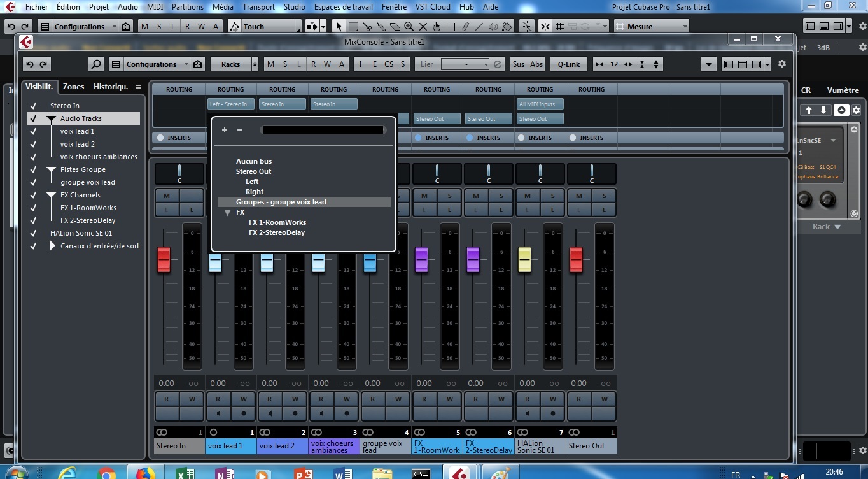Enable Read automation on Stereo Out channel
This screenshot has height=479, width=868.
[x=578, y=399]
